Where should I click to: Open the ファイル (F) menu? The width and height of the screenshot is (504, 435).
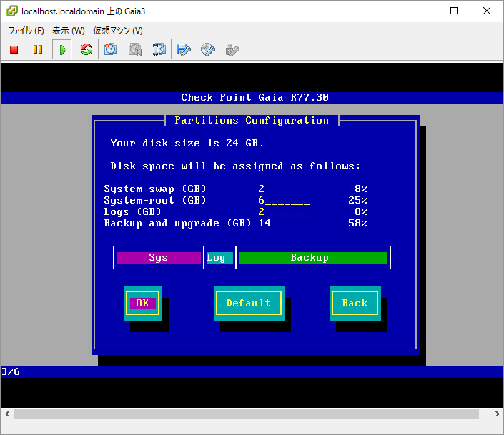pos(26,31)
